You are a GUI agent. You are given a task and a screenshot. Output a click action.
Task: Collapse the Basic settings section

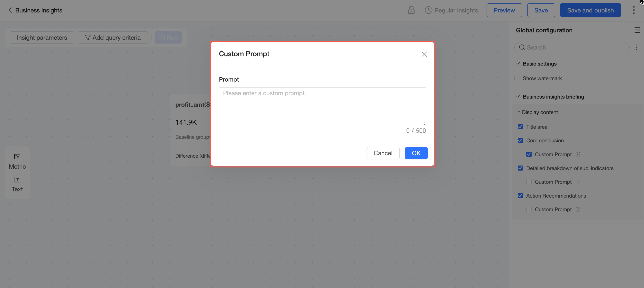[517, 64]
